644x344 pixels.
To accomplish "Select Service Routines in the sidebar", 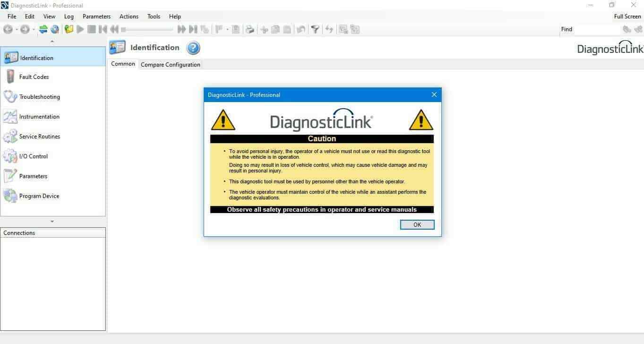I will tap(53, 137).
